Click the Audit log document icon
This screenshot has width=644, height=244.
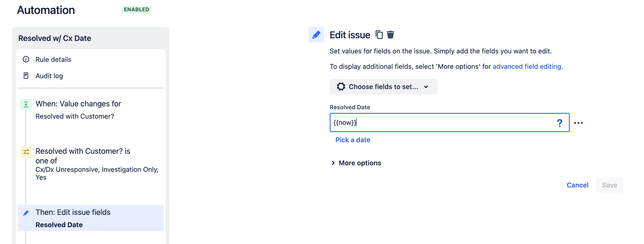26,76
